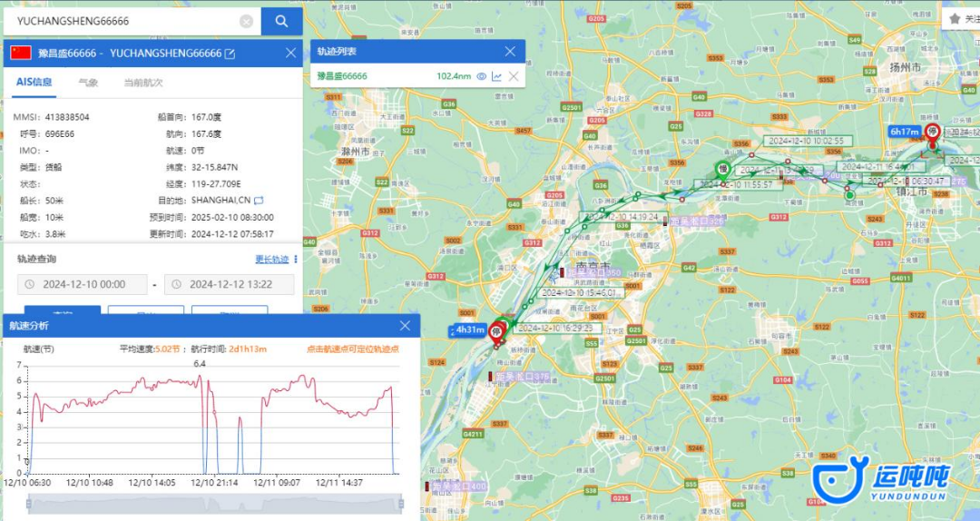Click the 南京市 city label on map

(592, 266)
